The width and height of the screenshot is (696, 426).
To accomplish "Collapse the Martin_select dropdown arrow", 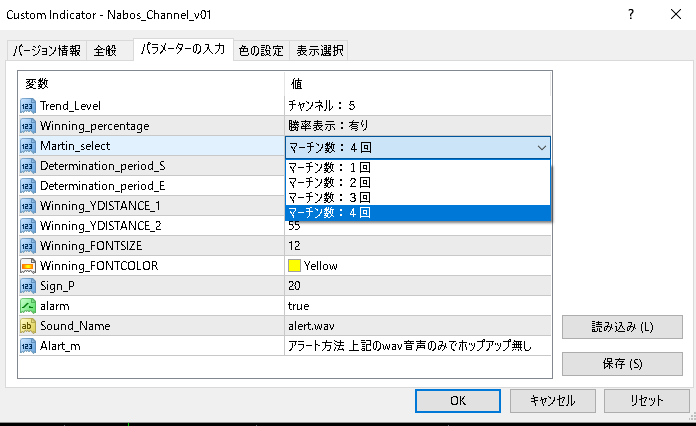I will pos(542,147).
